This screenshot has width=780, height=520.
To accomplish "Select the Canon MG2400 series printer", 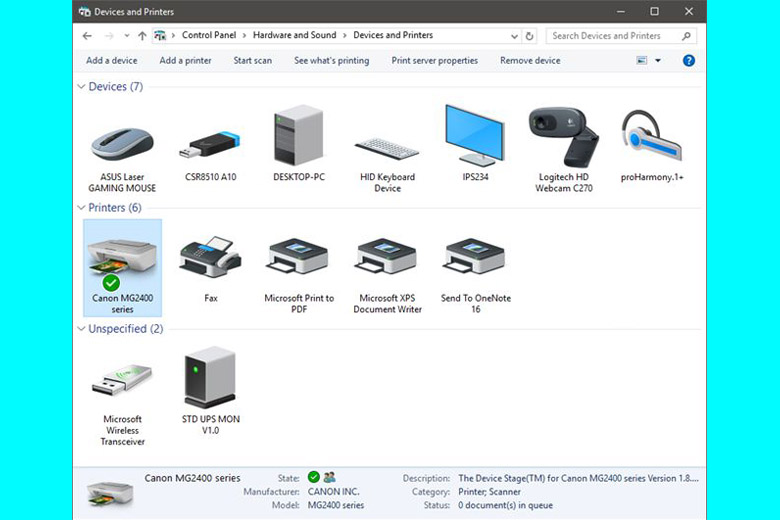I will click(122, 268).
